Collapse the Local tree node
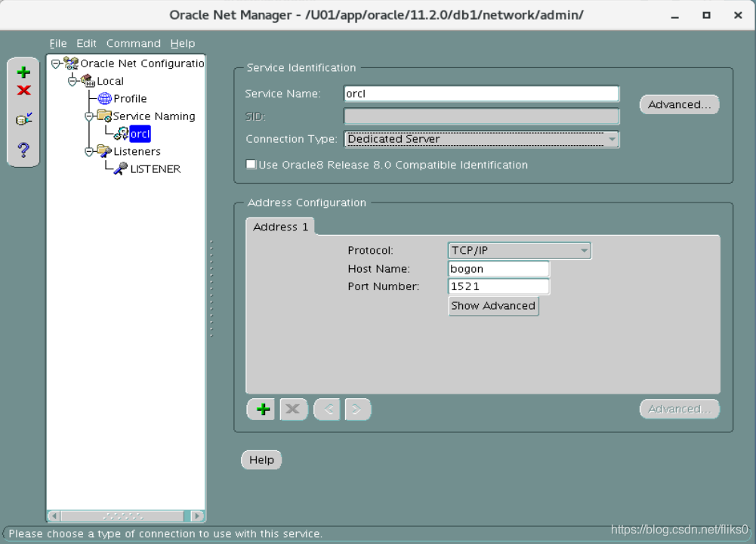 pyautogui.click(x=73, y=81)
